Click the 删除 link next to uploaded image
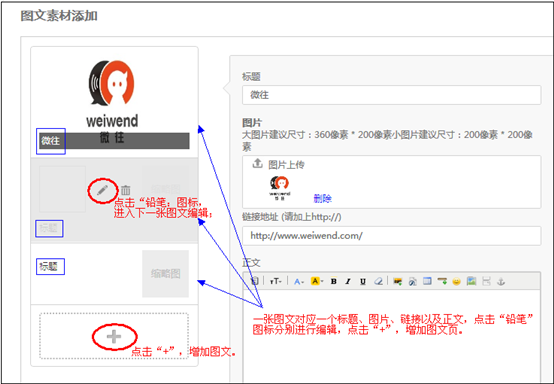Image resolution: width=554 pixels, height=384 pixels. (323, 199)
